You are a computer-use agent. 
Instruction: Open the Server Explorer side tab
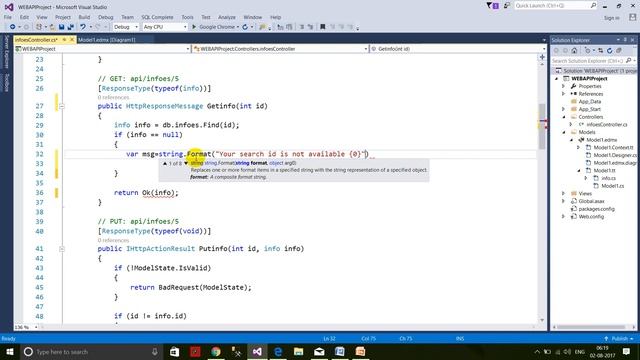[x=6, y=52]
